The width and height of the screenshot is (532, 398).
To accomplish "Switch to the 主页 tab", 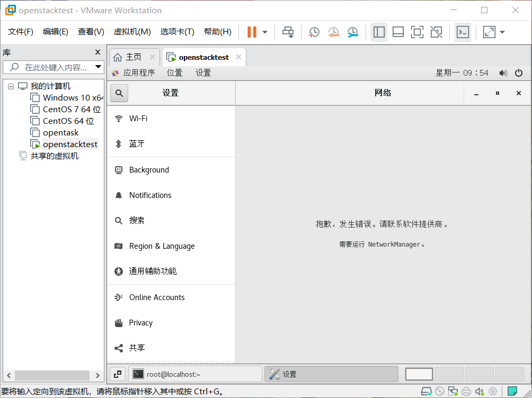I will point(130,57).
